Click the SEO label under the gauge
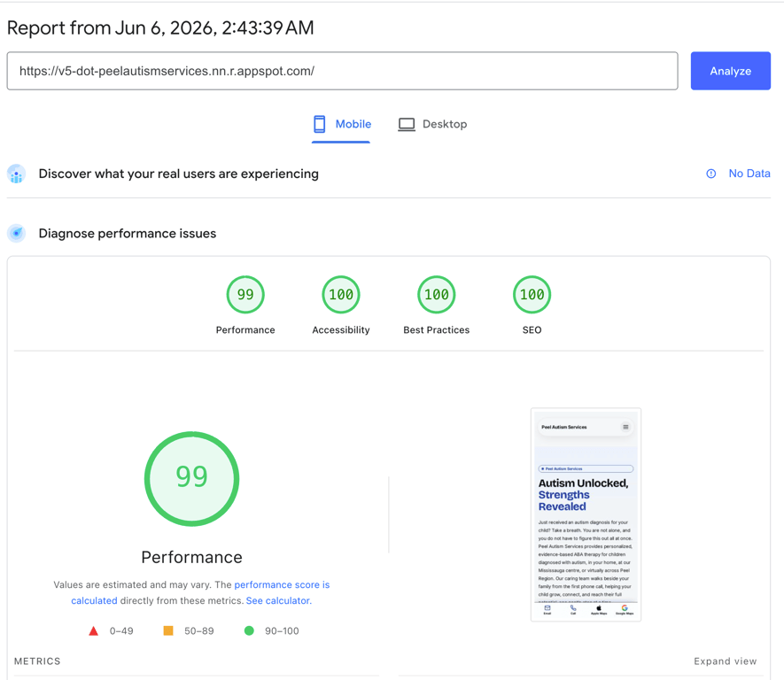784x680 pixels. pos(532,329)
